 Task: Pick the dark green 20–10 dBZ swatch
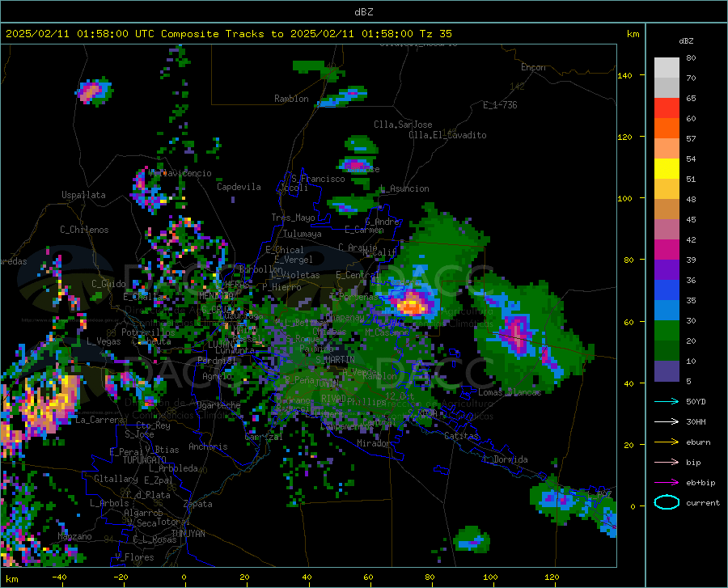coord(667,351)
